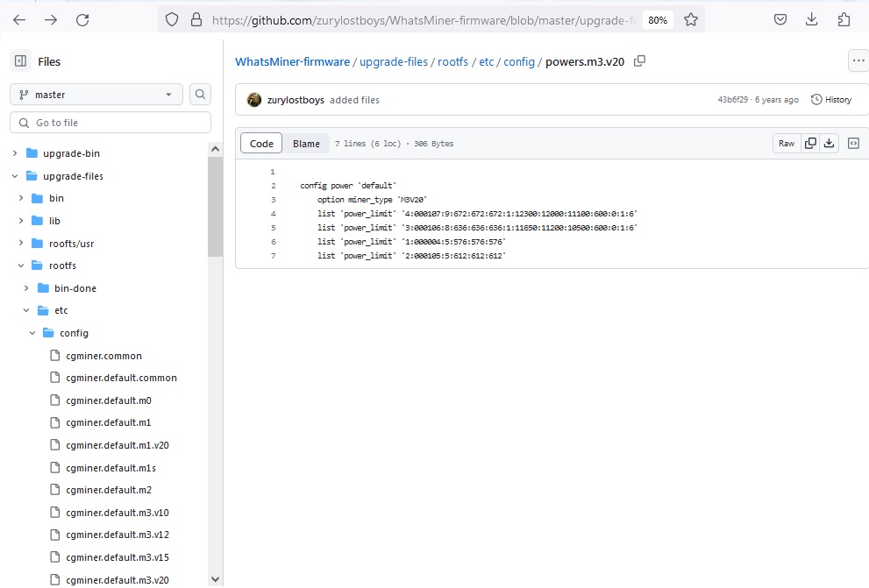Adjust the browser zoom level 80% indicator

(x=656, y=19)
